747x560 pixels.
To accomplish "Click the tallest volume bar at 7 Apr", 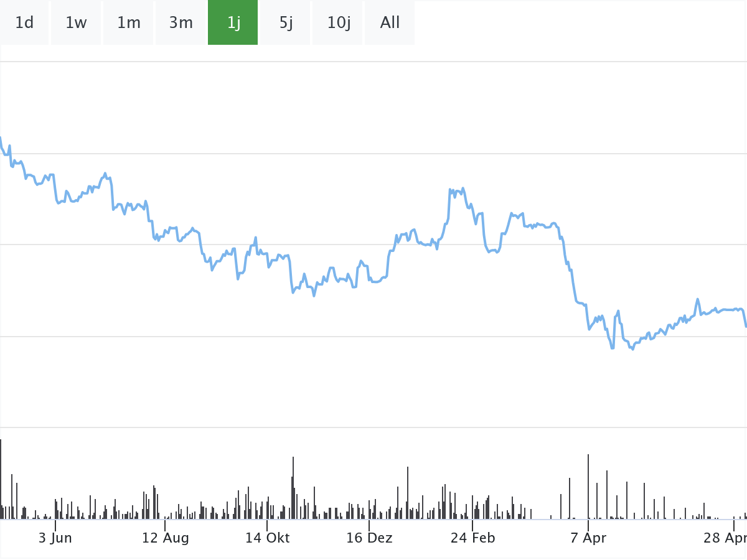I will click(588, 487).
